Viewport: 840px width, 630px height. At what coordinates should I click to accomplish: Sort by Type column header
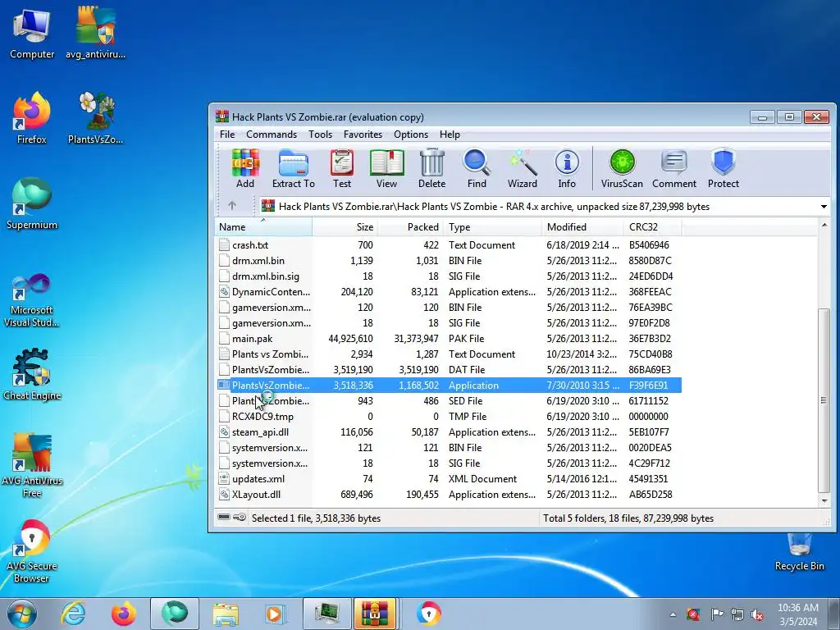tap(492, 226)
